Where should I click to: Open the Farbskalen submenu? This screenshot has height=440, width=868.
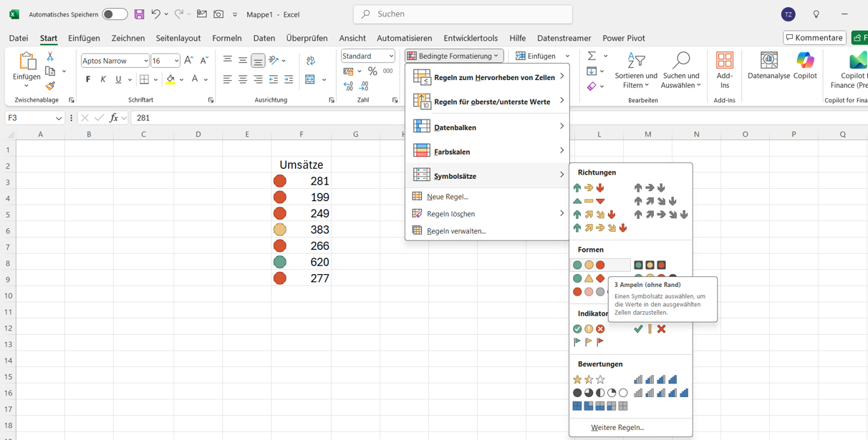487,152
